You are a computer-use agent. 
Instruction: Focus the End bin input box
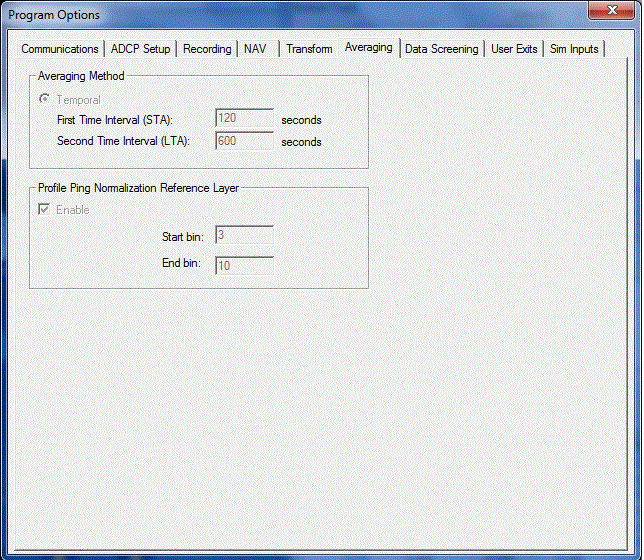(x=244, y=265)
